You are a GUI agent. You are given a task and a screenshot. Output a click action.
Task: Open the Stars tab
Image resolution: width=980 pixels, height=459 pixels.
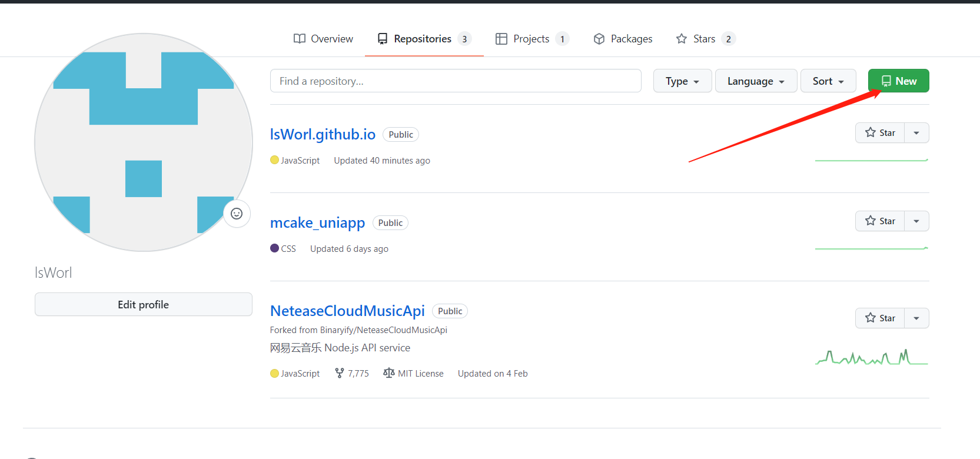coord(705,39)
